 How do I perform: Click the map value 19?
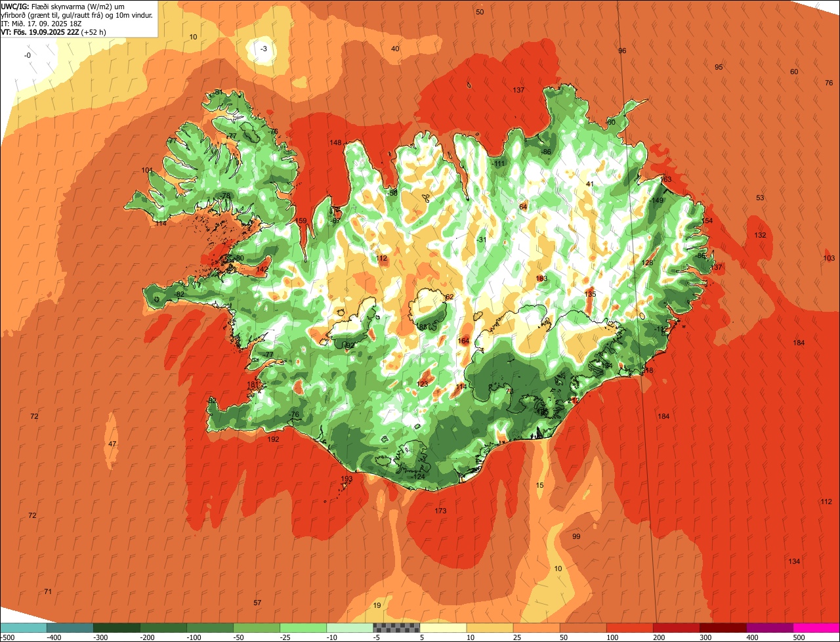(x=377, y=605)
